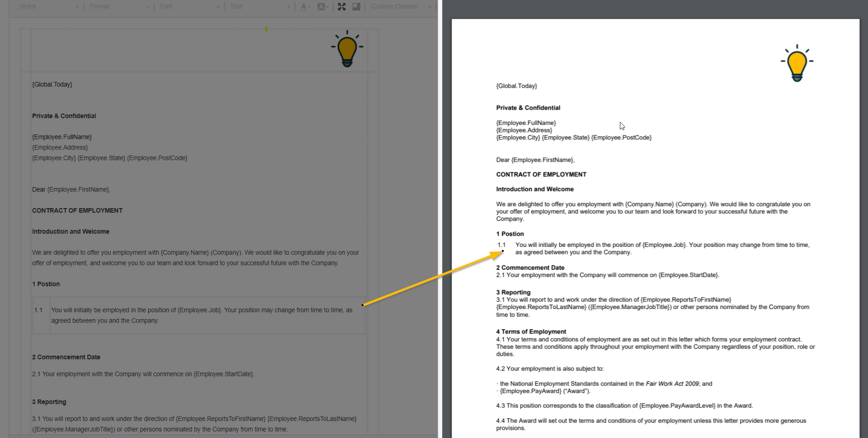Screen dimensions: 868x438
Task: Click '4 Terms of Employment' in the preview
Action: 531,332
